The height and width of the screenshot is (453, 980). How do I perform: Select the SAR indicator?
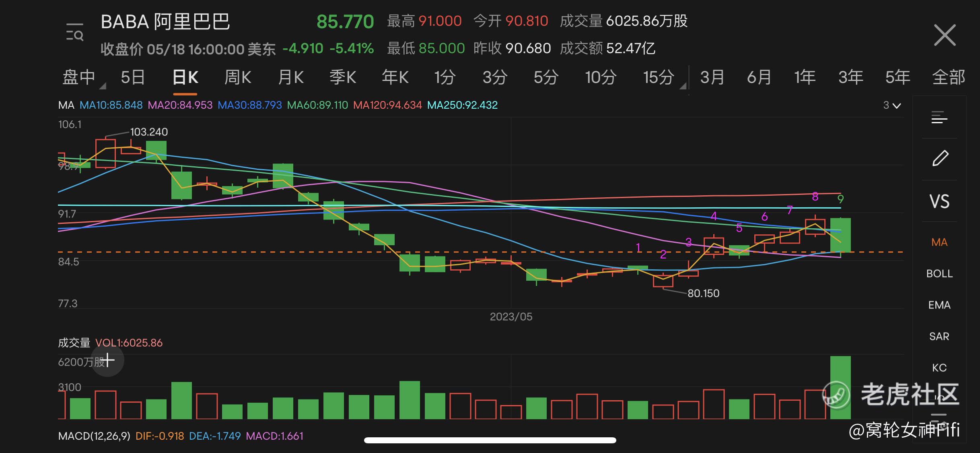[x=939, y=336]
